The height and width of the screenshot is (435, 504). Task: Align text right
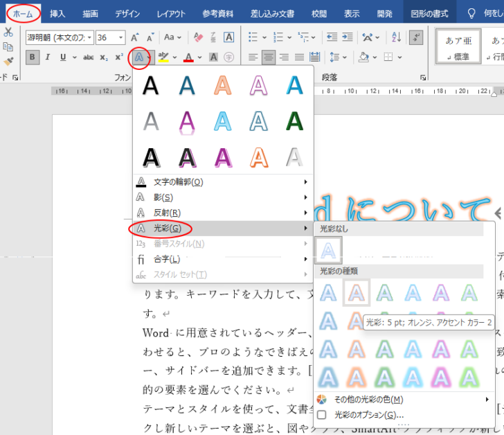[x=284, y=57]
